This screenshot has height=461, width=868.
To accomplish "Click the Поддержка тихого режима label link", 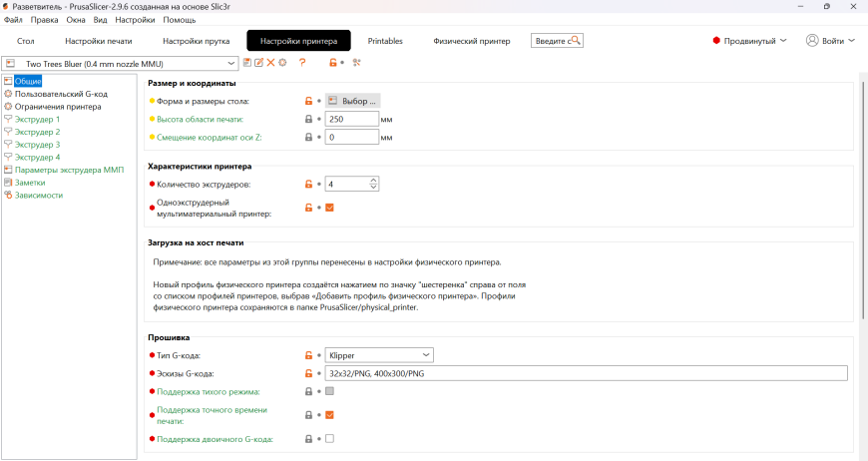I will 209,392.
